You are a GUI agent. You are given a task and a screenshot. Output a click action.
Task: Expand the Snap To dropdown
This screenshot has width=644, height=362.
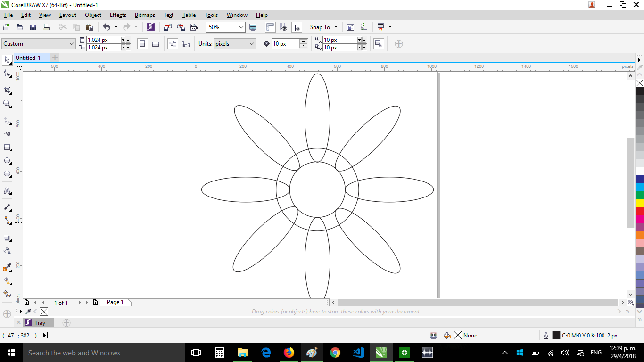pos(336,27)
